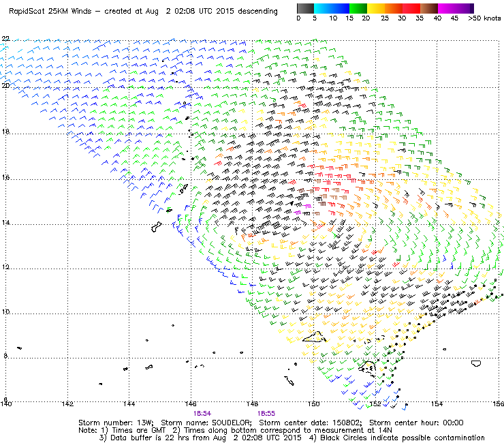
Task: Click longitude axis label '144'
Action: click(129, 404)
